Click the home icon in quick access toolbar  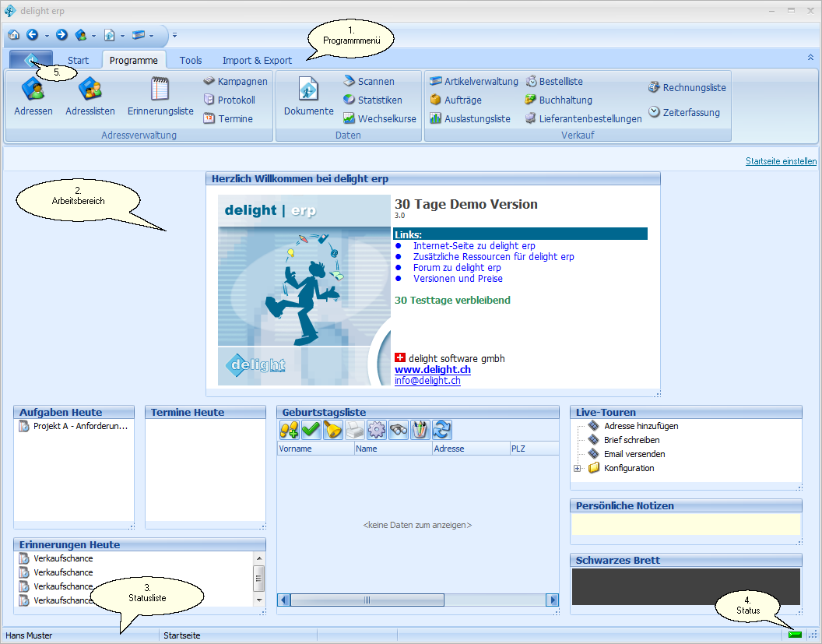coord(14,35)
